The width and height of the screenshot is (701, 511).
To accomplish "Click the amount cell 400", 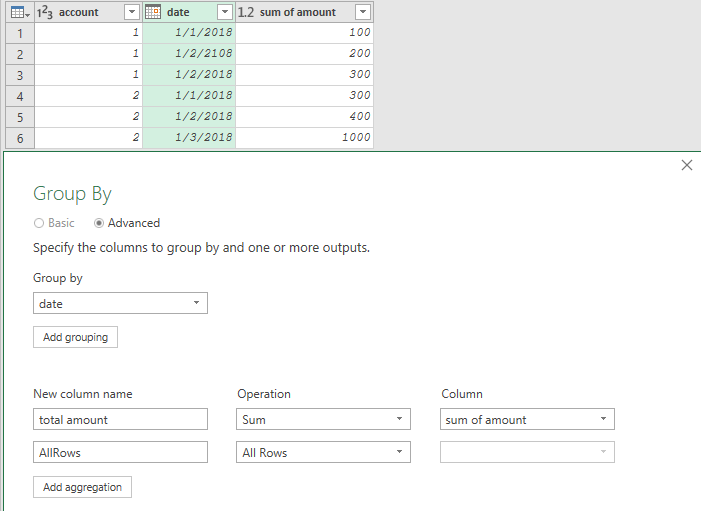I will click(x=304, y=117).
